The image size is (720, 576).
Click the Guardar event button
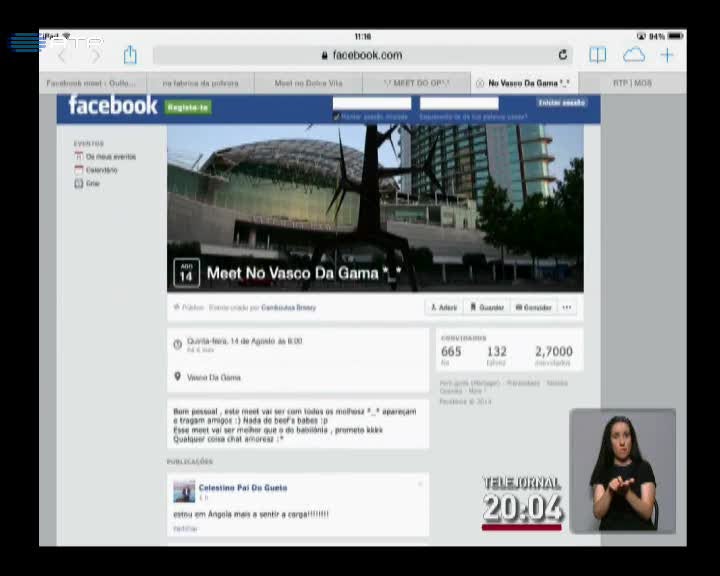[x=488, y=308]
